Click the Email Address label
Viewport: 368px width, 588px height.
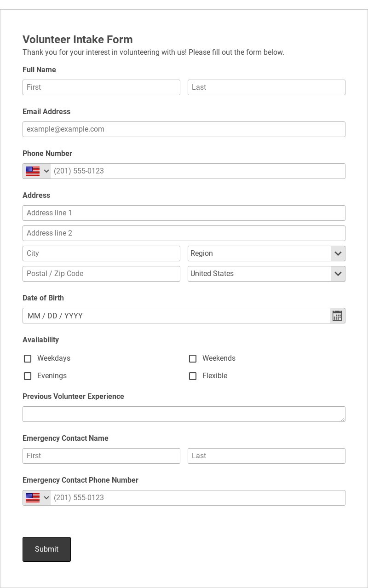pyautogui.click(x=46, y=112)
